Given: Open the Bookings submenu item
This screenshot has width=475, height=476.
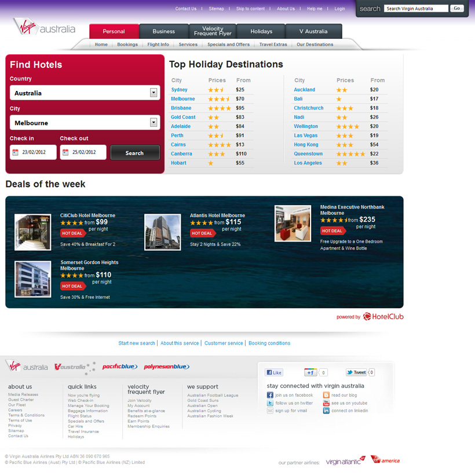Looking at the screenshot, I should pos(127,45).
